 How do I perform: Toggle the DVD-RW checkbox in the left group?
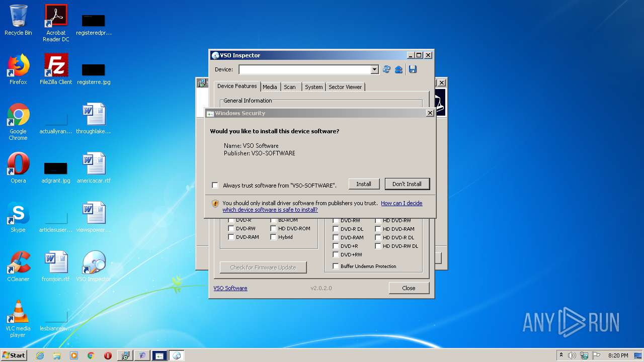(x=231, y=228)
